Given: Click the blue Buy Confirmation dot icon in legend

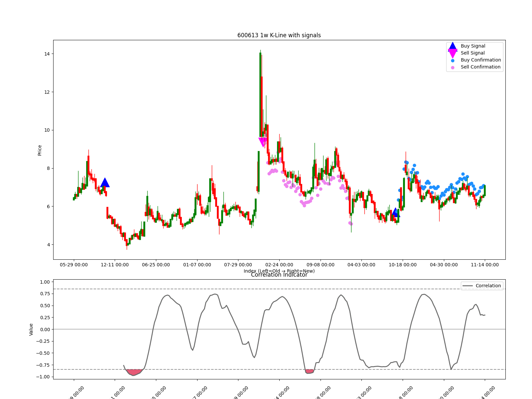Looking at the screenshot, I should click(x=452, y=60).
